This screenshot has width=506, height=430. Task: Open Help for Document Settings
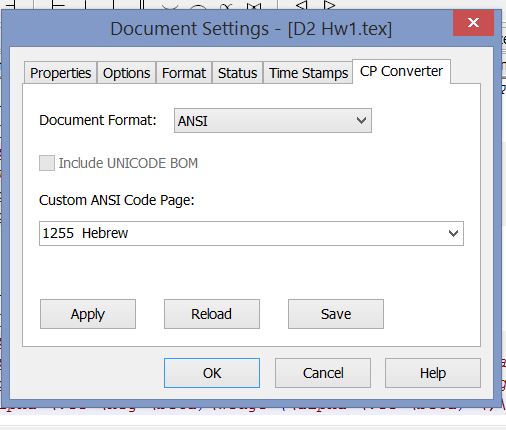(x=433, y=373)
